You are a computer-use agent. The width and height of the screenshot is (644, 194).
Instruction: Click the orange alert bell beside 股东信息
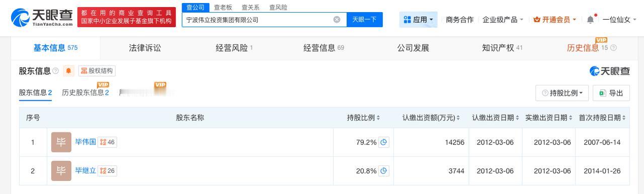(x=68, y=71)
